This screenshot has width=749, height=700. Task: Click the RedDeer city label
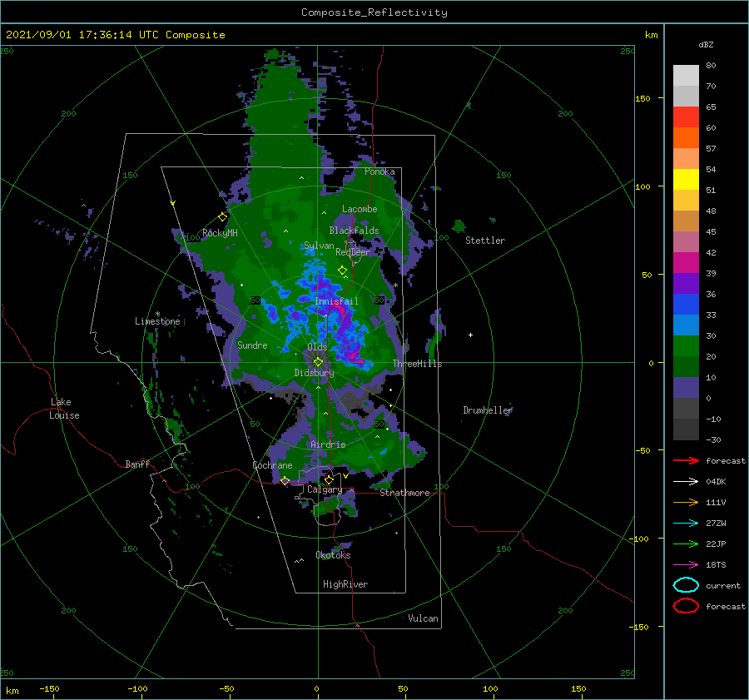tap(353, 252)
